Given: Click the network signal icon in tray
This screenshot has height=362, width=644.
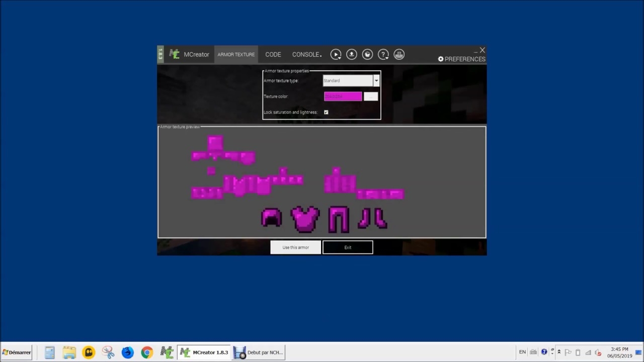Looking at the screenshot, I should [x=588, y=352].
